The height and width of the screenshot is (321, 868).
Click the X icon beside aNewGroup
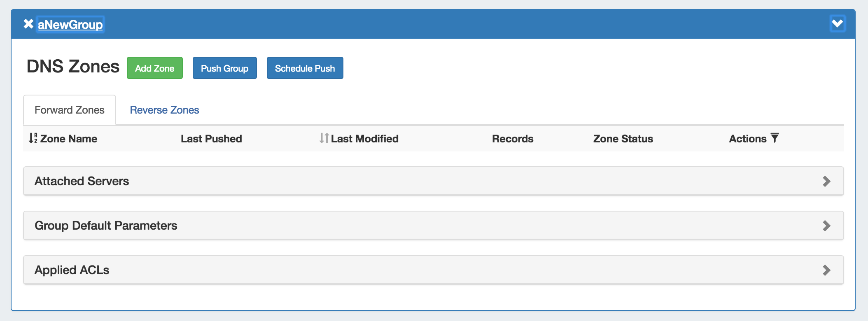click(28, 24)
